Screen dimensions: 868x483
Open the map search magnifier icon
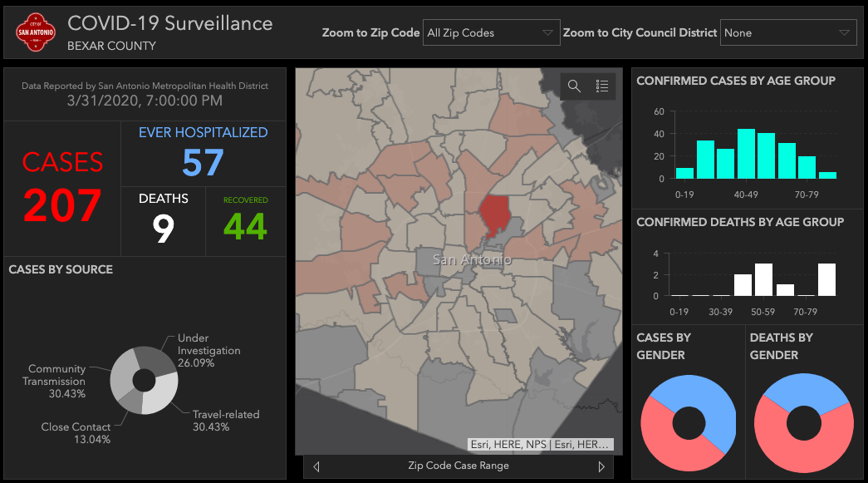(x=574, y=86)
